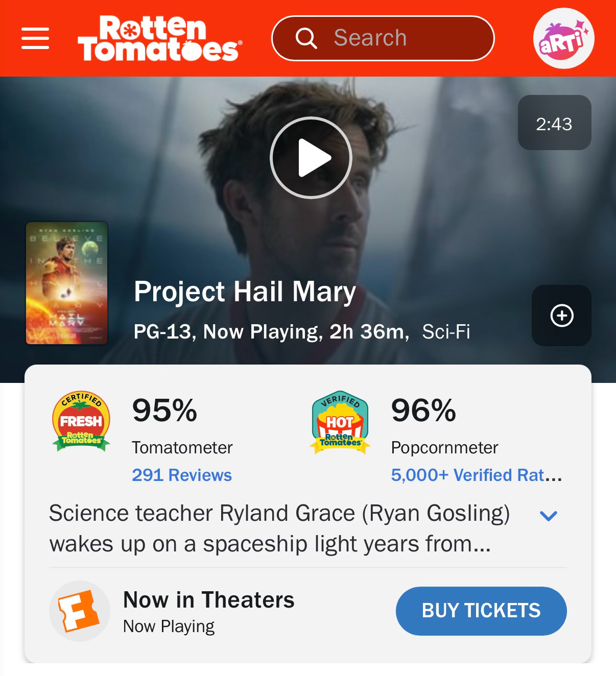Viewport: 616px width, 676px height.
Task: Open the aRTi assistant icon
Action: click(x=563, y=38)
